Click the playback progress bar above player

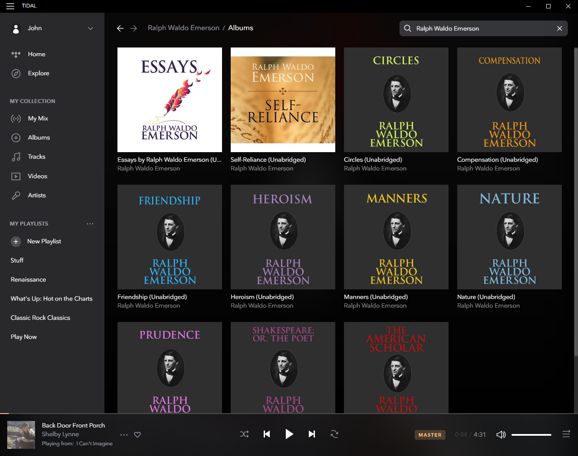[289, 414]
